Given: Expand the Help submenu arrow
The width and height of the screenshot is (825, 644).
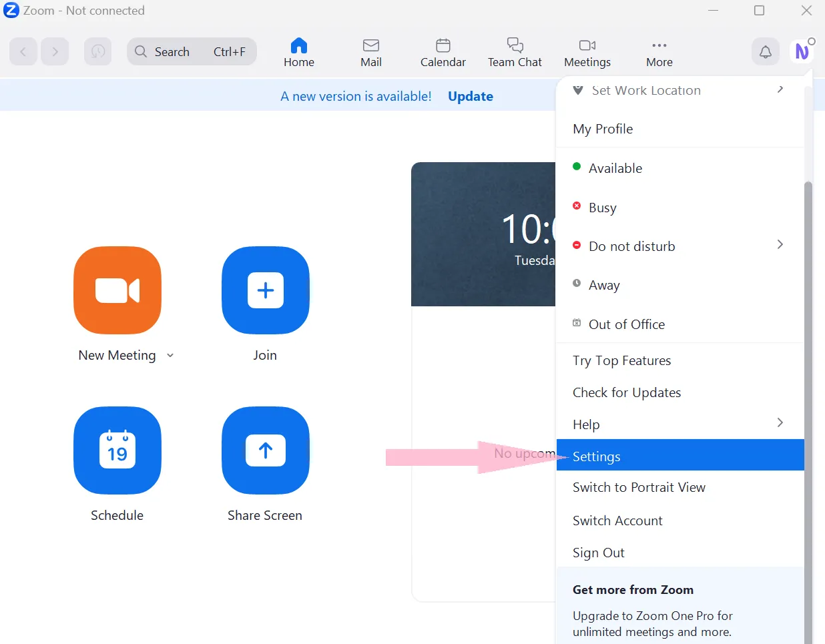Looking at the screenshot, I should point(780,422).
